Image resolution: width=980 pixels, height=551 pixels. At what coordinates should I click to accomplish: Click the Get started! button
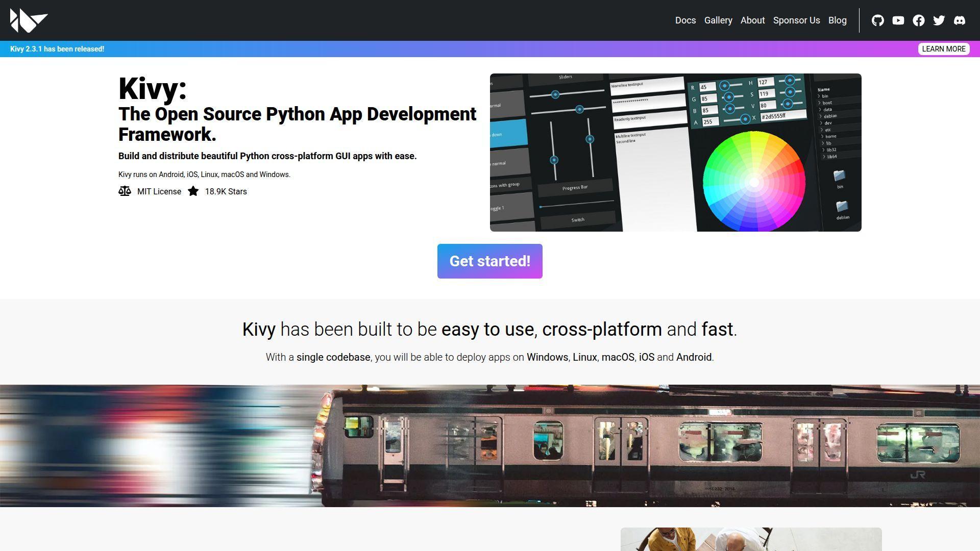pos(489,261)
